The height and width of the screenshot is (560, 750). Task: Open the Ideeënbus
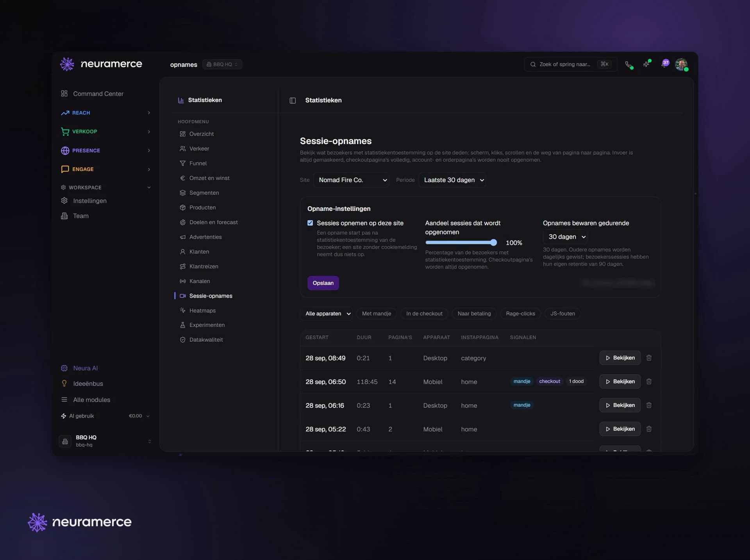pos(82,383)
